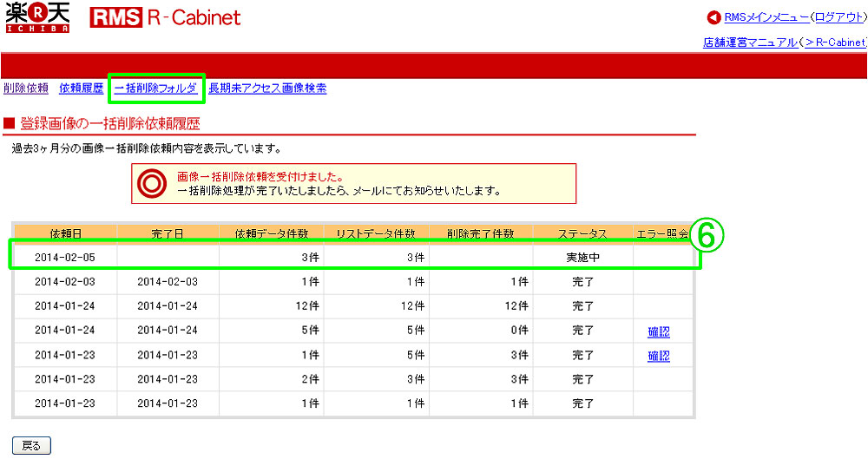This screenshot has width=868, height=459.
Task: Click the 実施中 status cell
Action: (x=583, y=258)
